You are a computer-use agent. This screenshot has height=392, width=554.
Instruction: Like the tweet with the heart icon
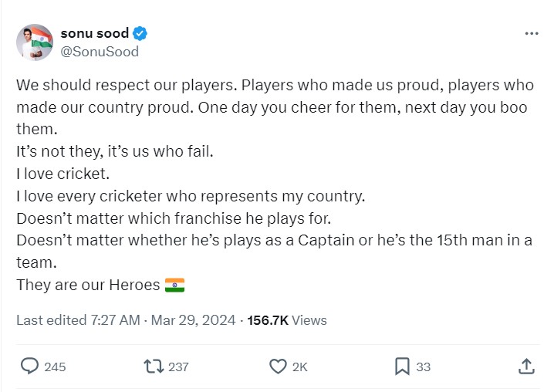click(278, 367)
